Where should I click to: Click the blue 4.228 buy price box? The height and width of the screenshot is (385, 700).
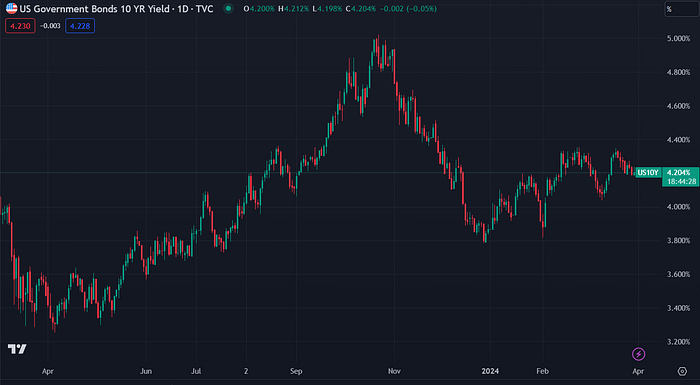coord(80,26)
